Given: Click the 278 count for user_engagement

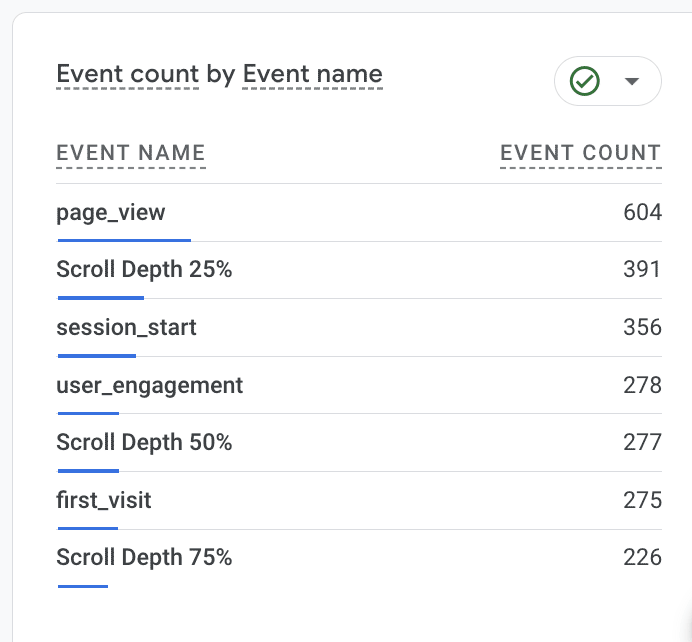Looking at the screenshot, I should tap(642, 385).
